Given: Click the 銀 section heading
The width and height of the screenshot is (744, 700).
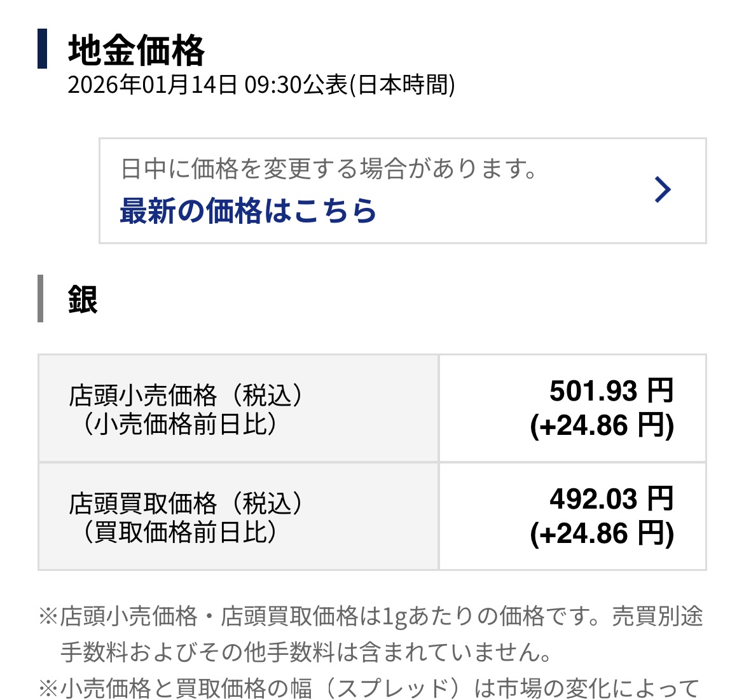Looking at the screenshot, I should point(83,299).
